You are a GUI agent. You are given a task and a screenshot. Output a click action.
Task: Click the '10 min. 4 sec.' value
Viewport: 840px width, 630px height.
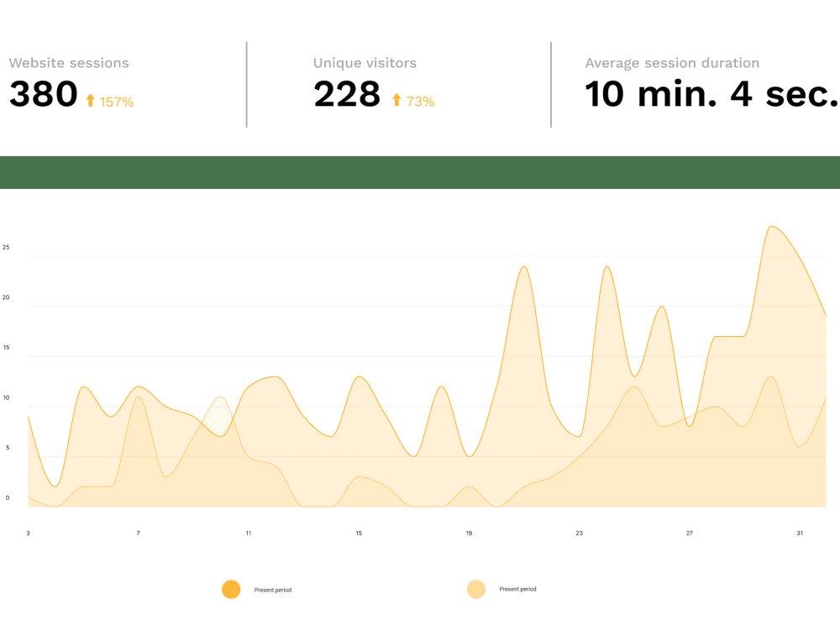pos(711,94)
